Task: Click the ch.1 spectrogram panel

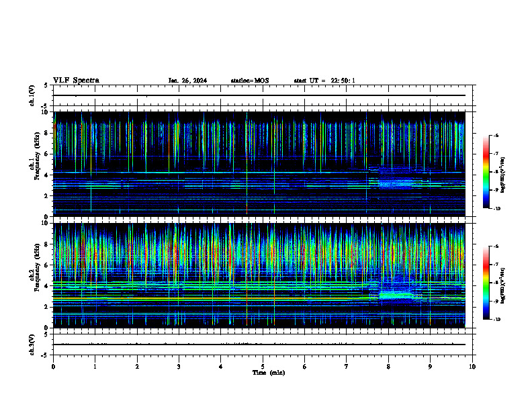Action: (259, 164)
